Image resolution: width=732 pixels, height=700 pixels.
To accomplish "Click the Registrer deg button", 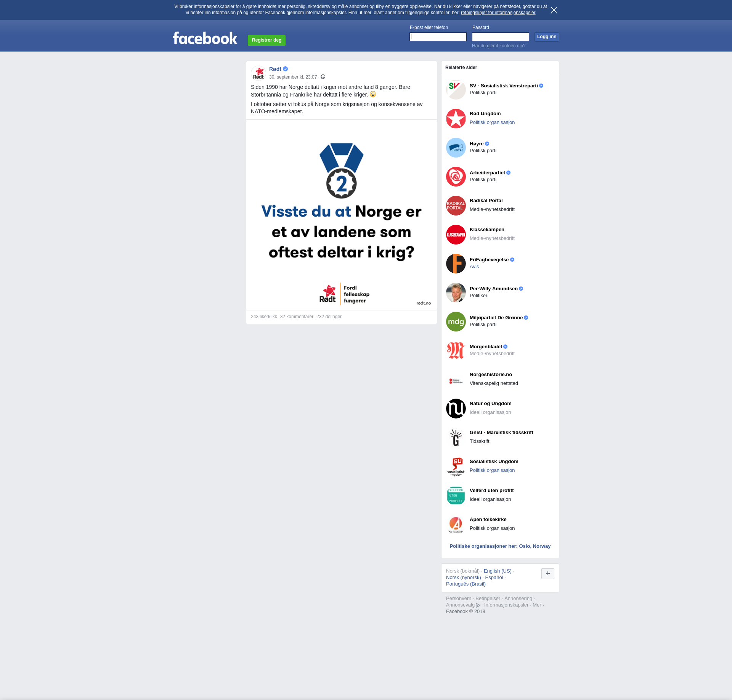I will (266, 40).
